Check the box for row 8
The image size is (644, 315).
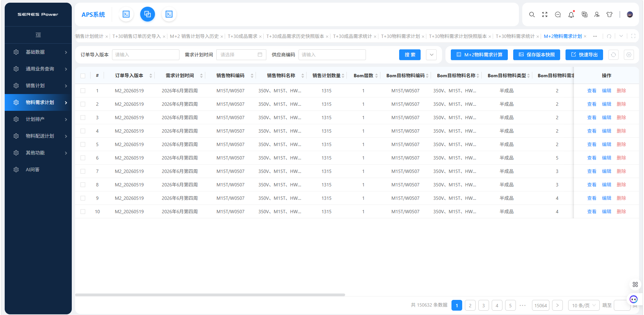pyautogui.click(x=83, y=185)
